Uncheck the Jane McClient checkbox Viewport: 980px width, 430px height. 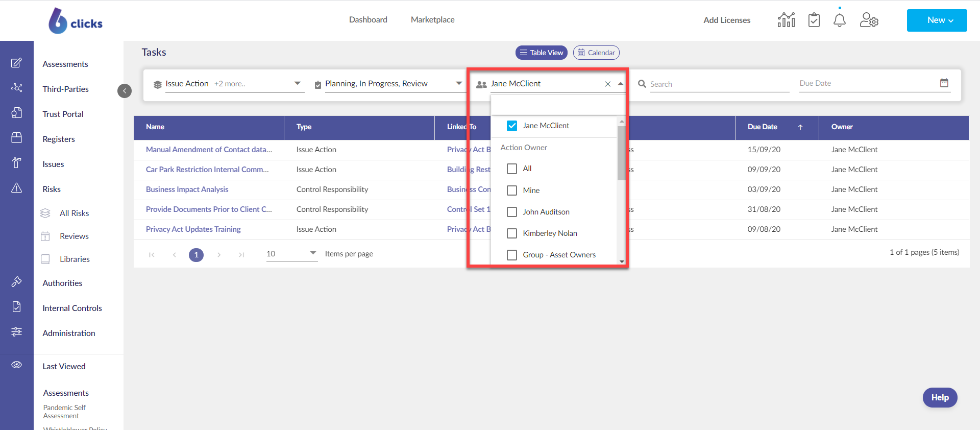(512, 126)
